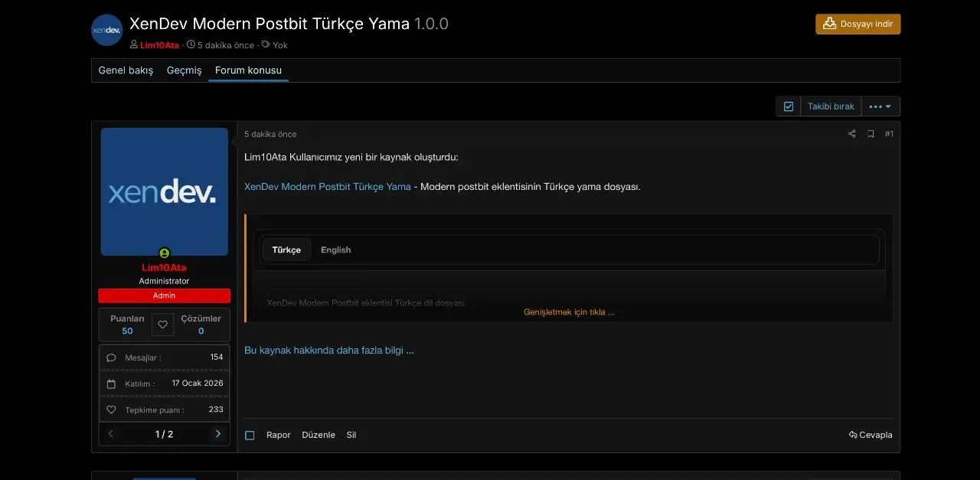
Task: Click the download icon inside Dosyayı indir
Action: [829, 24]
